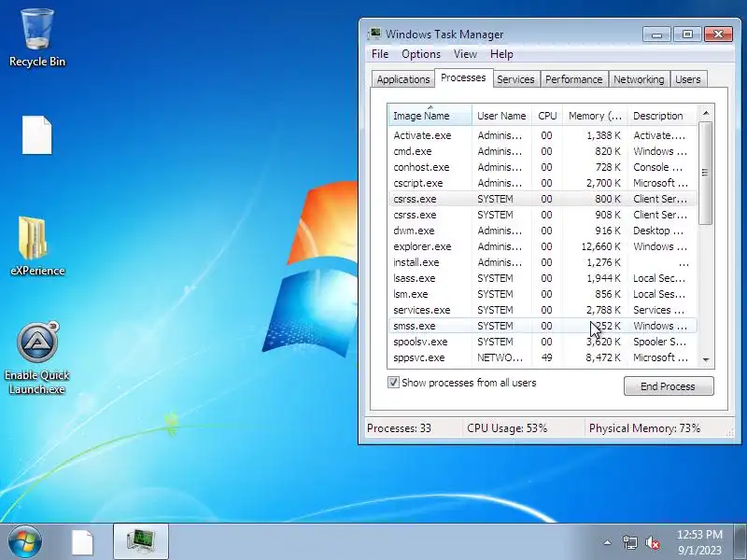The height and width of the screenshot is (560, 747).
Task: Select the cscript.exe process
Action: click(x=543, y=183)
